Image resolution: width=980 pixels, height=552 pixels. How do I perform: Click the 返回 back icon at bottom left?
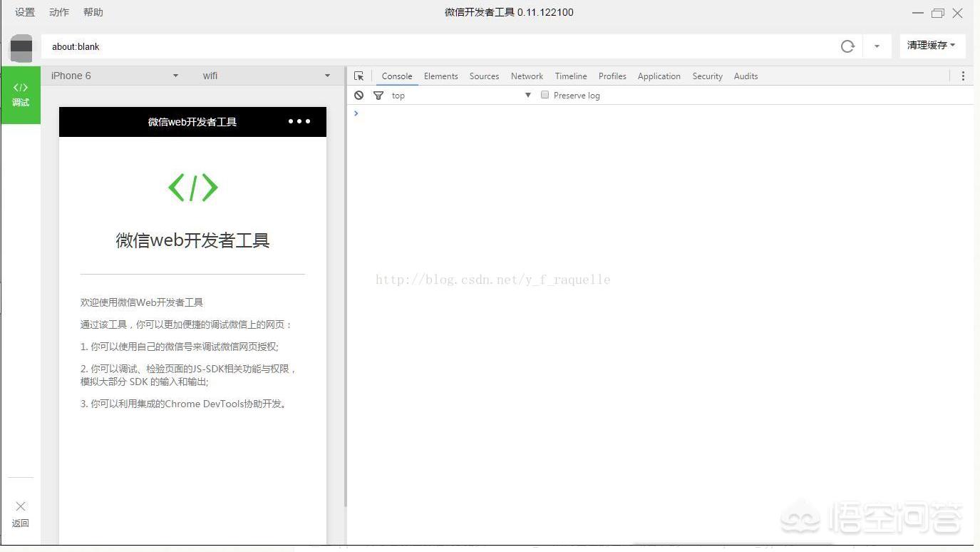(x=21, y=514)
